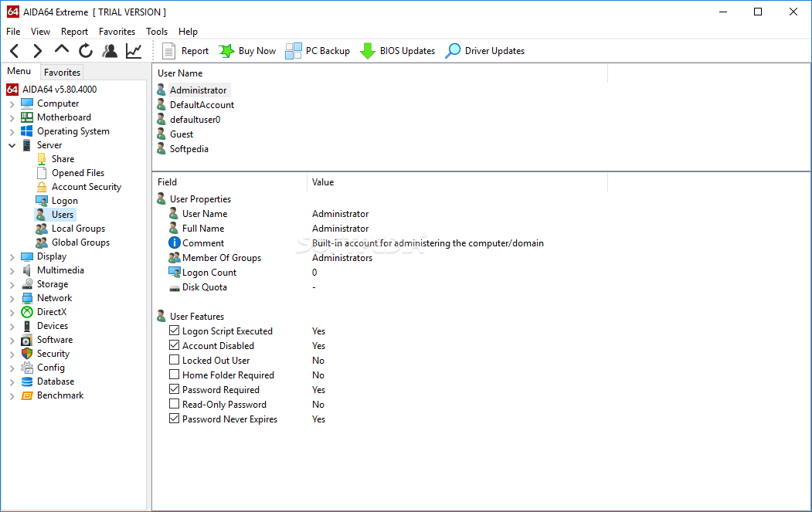This screenshot has height=512, width=812.
Task: Open the Tools menu
Action: tap(157, 32)
